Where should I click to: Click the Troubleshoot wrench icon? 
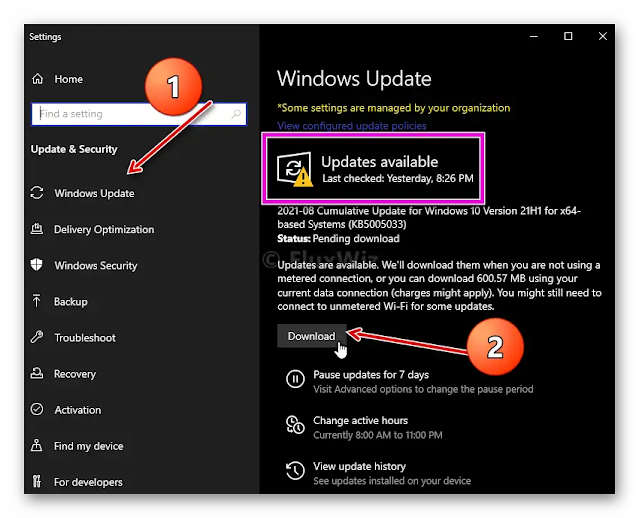tap(37, 337)
